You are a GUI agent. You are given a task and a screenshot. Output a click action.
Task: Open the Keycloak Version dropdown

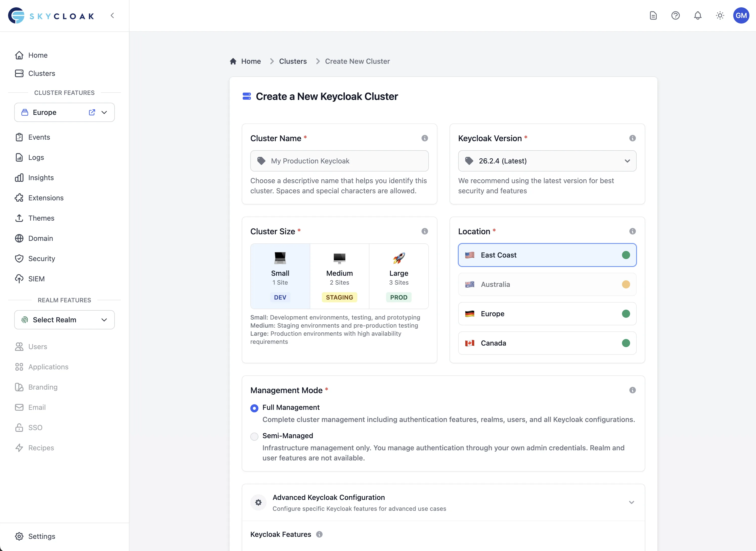547,161
